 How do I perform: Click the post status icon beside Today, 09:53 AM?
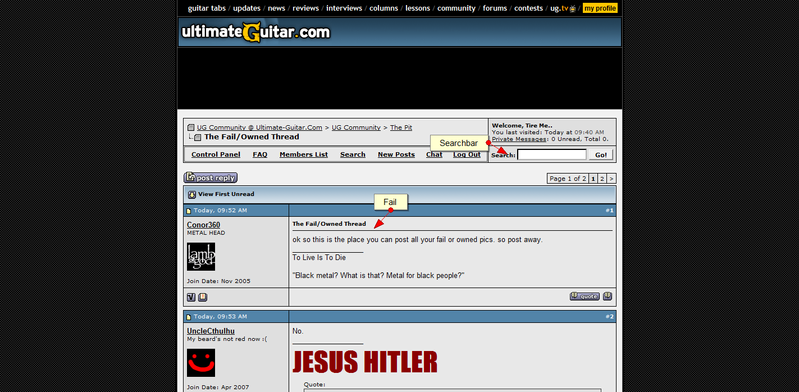[189, 317]
